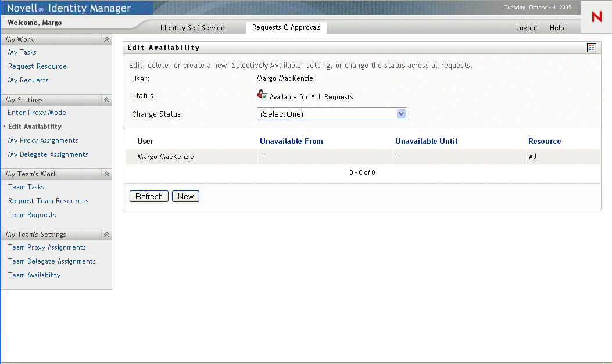Select Edit Availability in sidebar
612x364 pixels.
35,127
